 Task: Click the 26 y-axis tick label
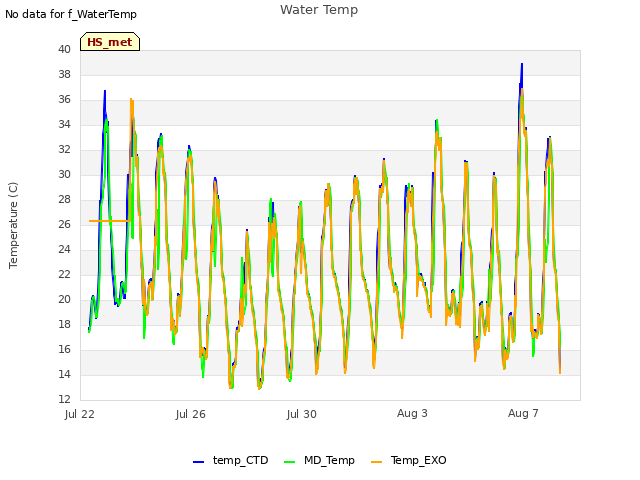[x=64, y=224]
